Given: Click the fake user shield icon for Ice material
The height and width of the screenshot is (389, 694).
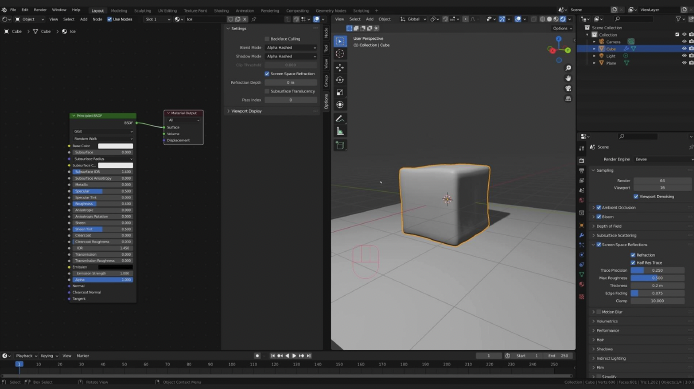Looking at the screenshot, I should (230, 19).
